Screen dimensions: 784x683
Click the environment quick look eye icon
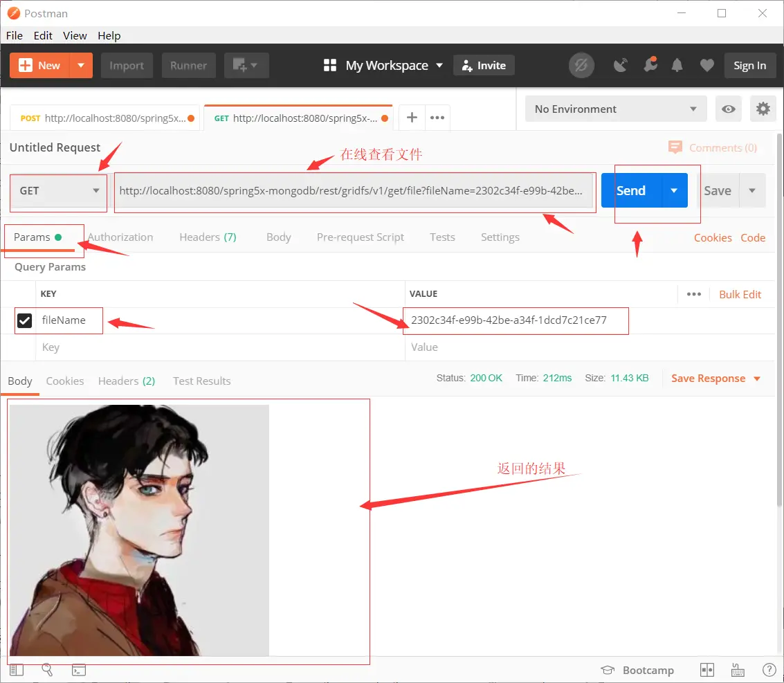tap(728, 109)
